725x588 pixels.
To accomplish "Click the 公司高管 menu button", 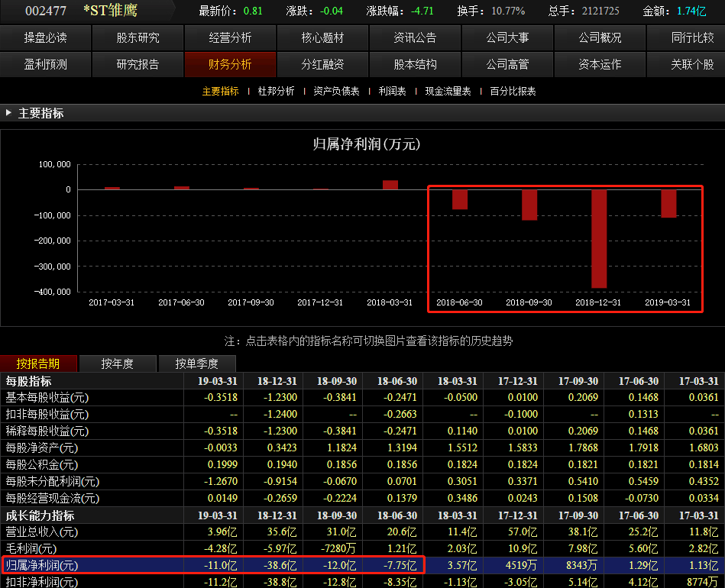I will pos(507,64).
